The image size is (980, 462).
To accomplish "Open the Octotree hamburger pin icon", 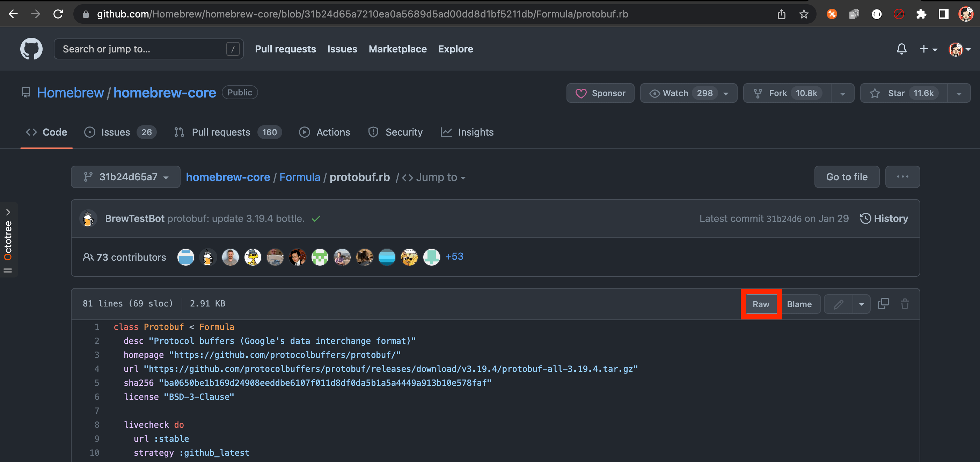I will click(x=8, y=270).
